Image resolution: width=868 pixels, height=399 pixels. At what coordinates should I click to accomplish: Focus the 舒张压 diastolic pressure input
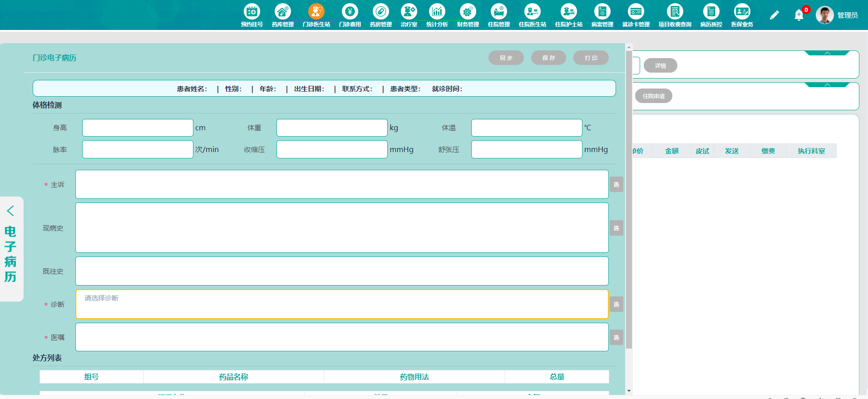(x=527, y=149)
